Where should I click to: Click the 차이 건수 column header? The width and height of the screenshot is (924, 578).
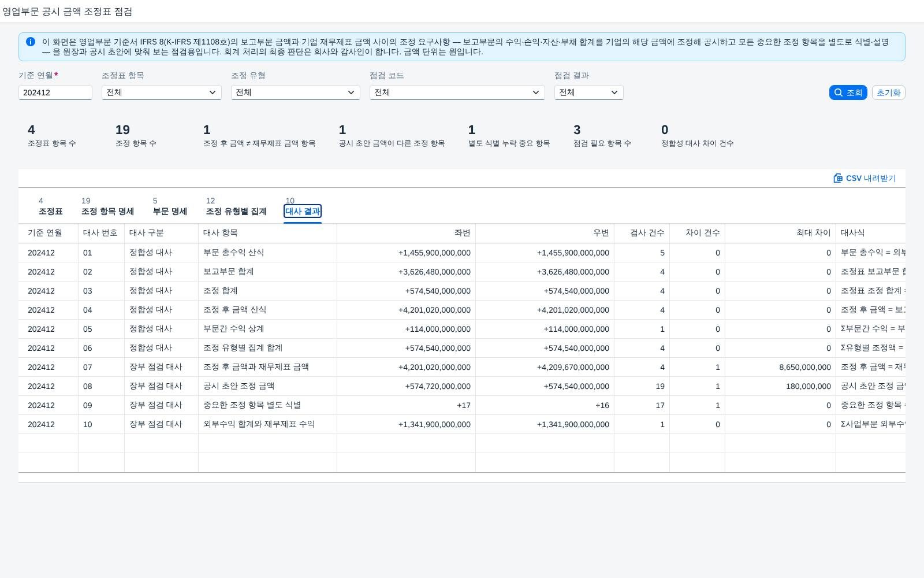(x=697, y=233)
